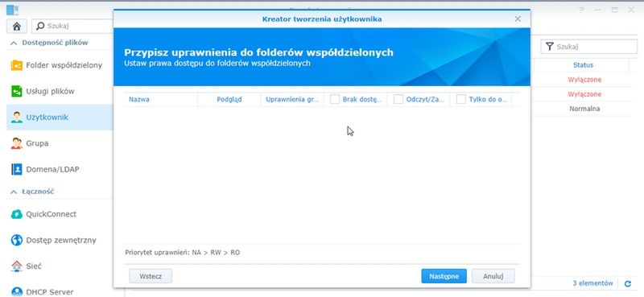Open the Sieć network icon
This screenshot has width=644, height=297.
tap(17, 266)
